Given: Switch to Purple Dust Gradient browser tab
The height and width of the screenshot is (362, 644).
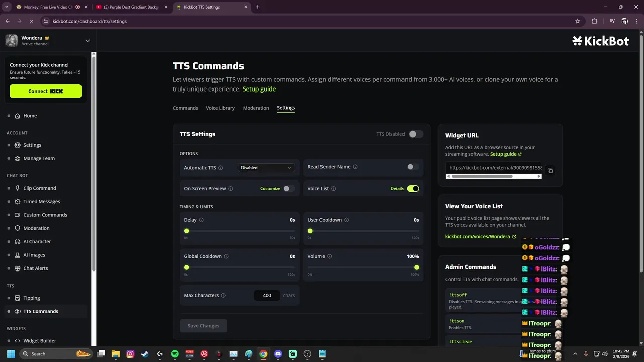Looking at the screenshot, I should pos(131,7).
